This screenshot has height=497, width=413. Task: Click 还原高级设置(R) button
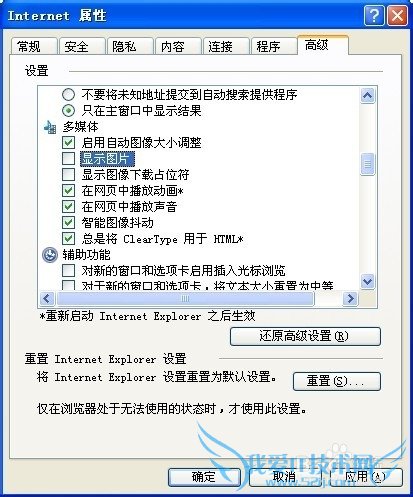coord(305,336)
